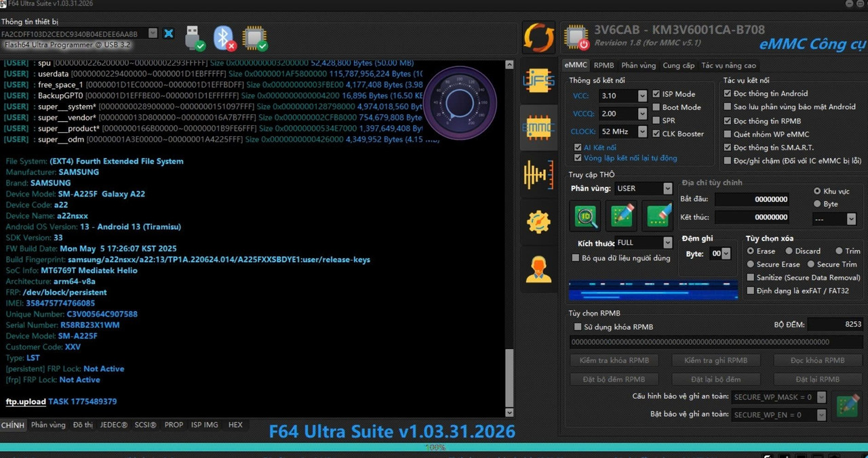868x458 pixels.
Task: Click the write chip pencil icon
Action: tap(623, 216)
